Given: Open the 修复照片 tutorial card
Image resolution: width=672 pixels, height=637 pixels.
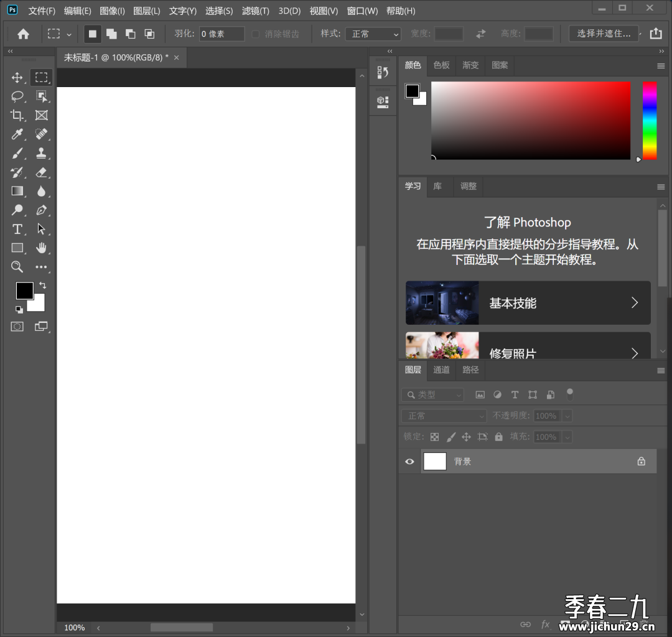Looking at the screenshot, I should 528,345.
